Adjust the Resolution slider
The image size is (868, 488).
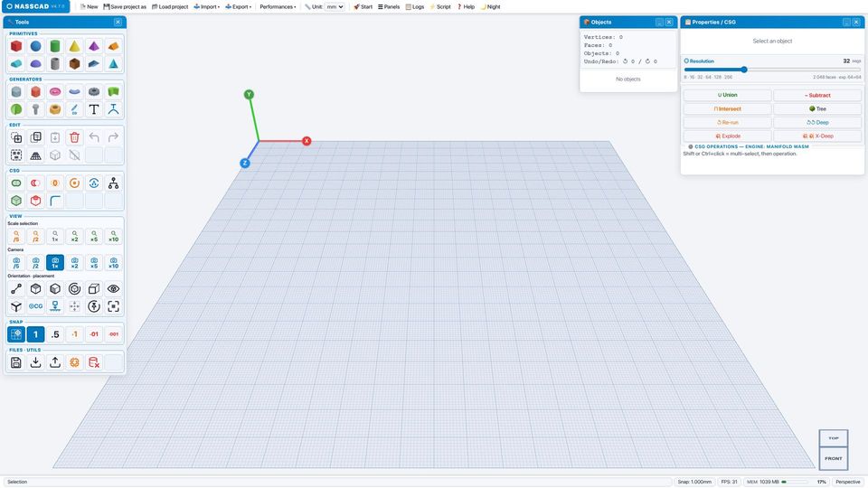(772, 70)
